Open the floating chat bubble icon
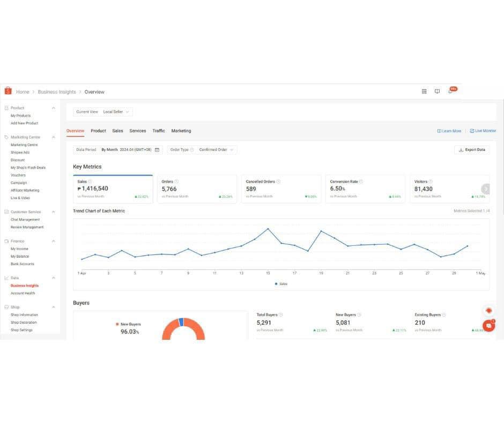504x423 pixels. (488, 325)
